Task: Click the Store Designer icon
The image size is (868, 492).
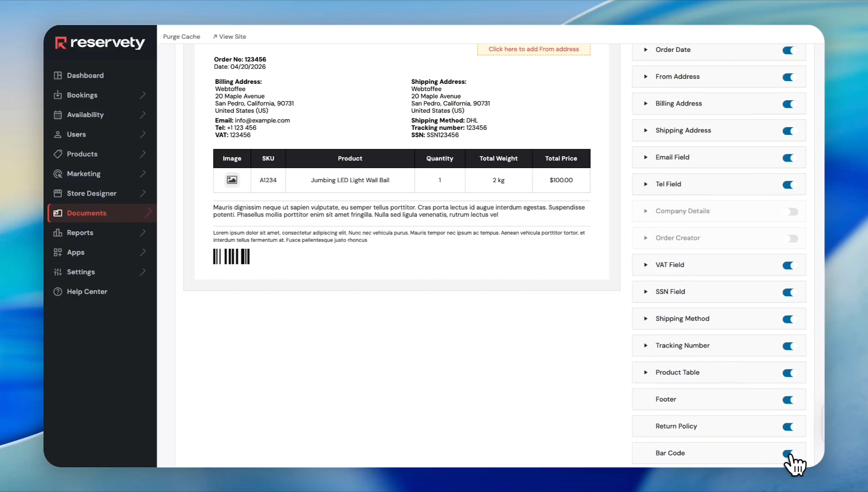Action: 58,193
